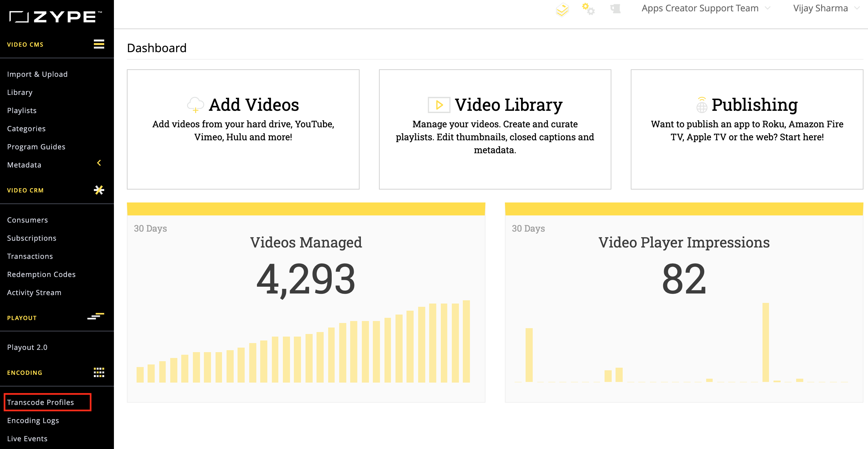The width and height of the screenshot is (868, 449).
Task: Click 30 Days label on Player Impressions
Action: pos(529,228)
